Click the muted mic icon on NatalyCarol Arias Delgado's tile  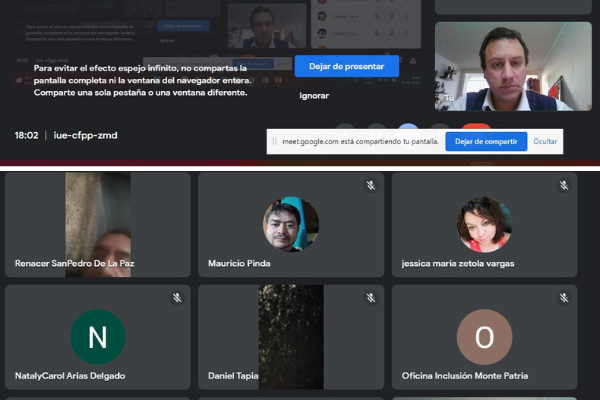(x=176, y=298)
